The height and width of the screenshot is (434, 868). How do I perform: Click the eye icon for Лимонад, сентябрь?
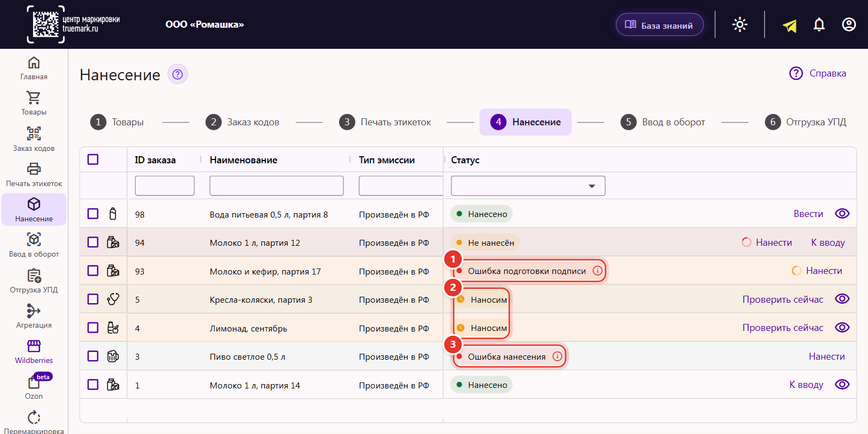click(842, 328)
